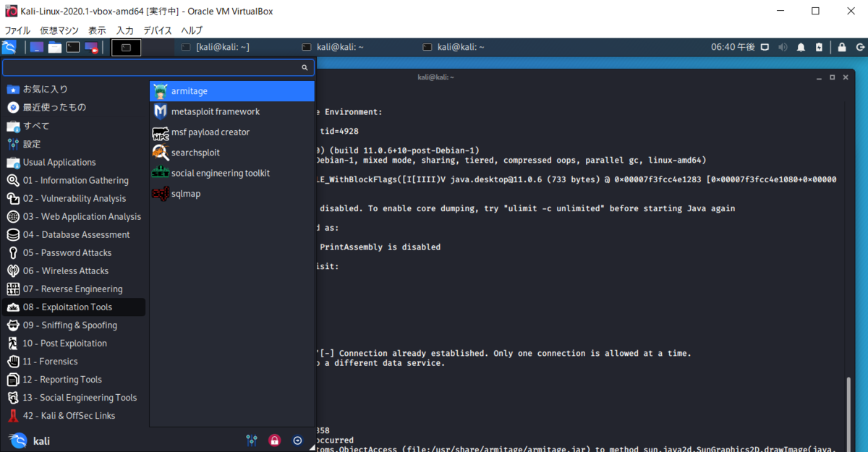This screenshot has height=452, width=868.
Task: Click the network display icon in system tray
Action: pyautogui.click(x=765, y=48)
